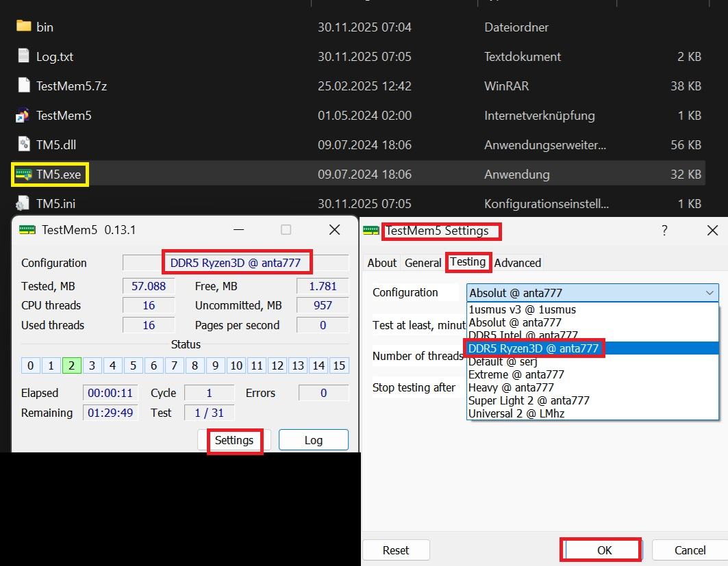Select the TM5.dll file icon
The height and width of the screenshot is (566, 728).
pyautogui.click(x=23, y=144)
